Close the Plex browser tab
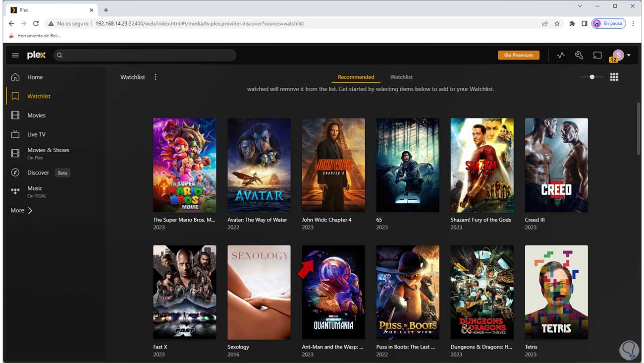 point(92,10)
